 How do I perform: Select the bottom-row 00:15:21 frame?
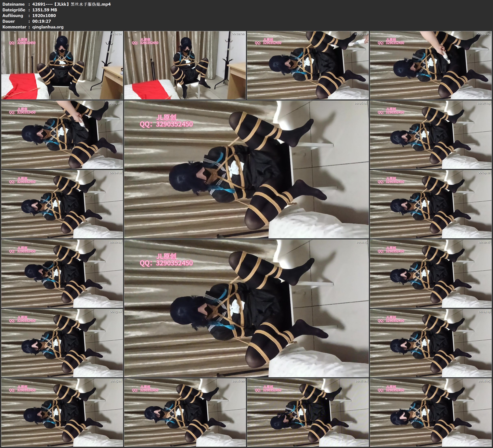point(62,412)
